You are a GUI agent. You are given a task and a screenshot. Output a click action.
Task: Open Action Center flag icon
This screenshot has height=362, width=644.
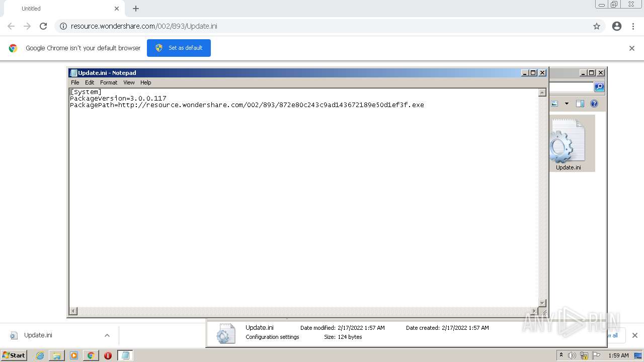click(x=596, y=355)
